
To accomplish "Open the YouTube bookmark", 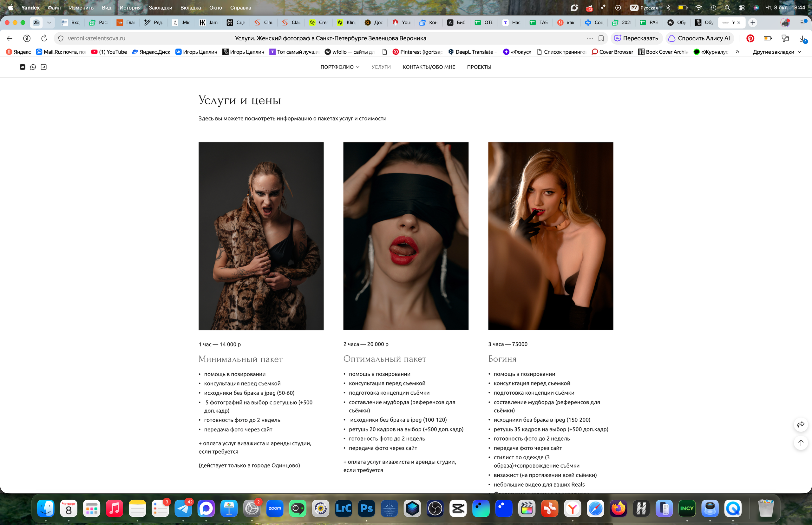I will [109, 52].
